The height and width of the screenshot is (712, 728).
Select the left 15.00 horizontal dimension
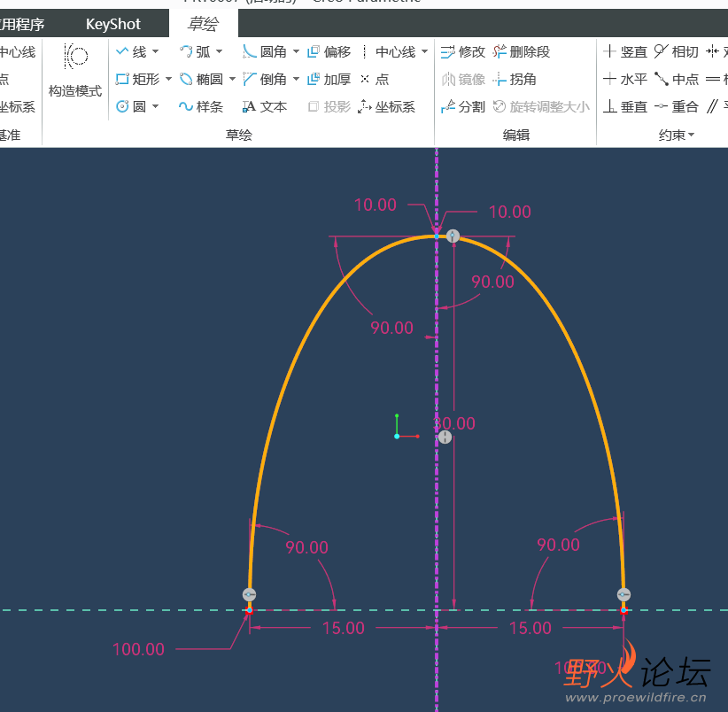(344, 628)
